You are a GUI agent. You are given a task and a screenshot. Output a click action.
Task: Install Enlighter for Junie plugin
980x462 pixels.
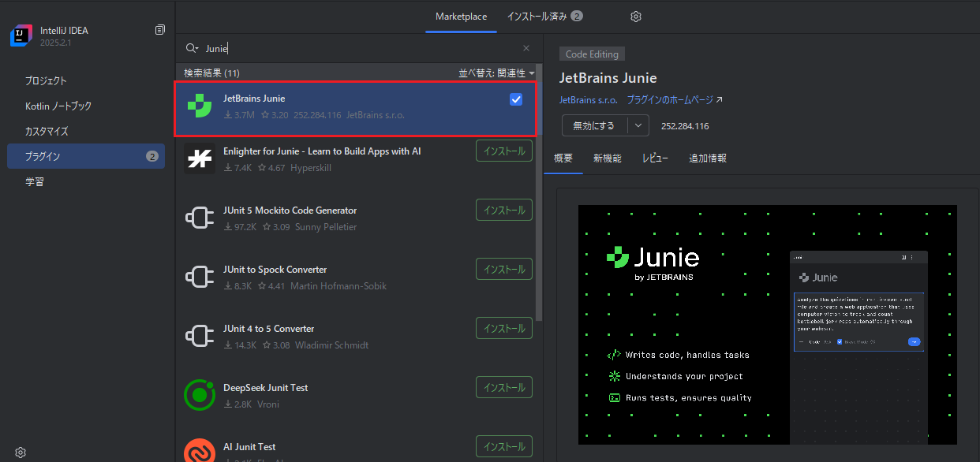click(x=504, y=151)
